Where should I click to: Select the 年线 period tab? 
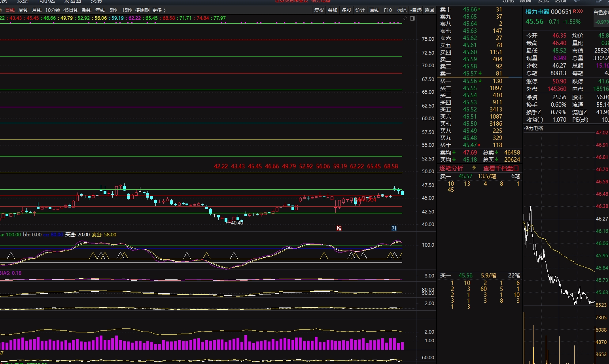[100, 10]
